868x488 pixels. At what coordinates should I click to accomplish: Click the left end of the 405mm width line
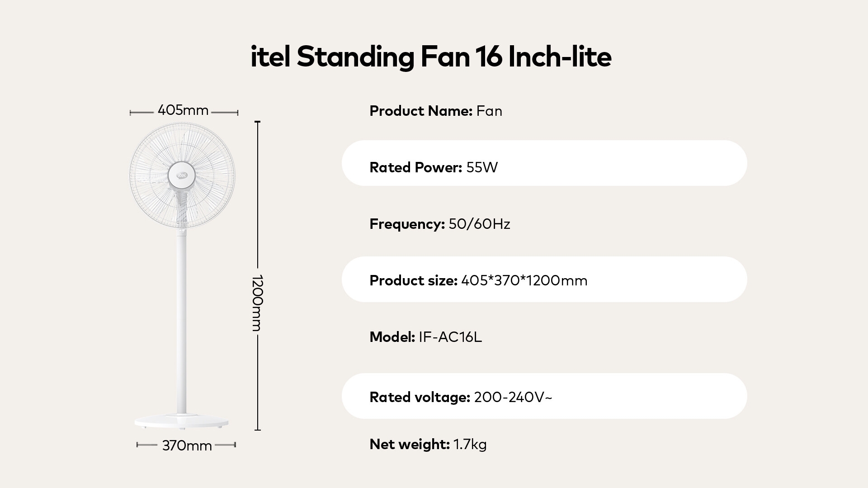(131, 113)
